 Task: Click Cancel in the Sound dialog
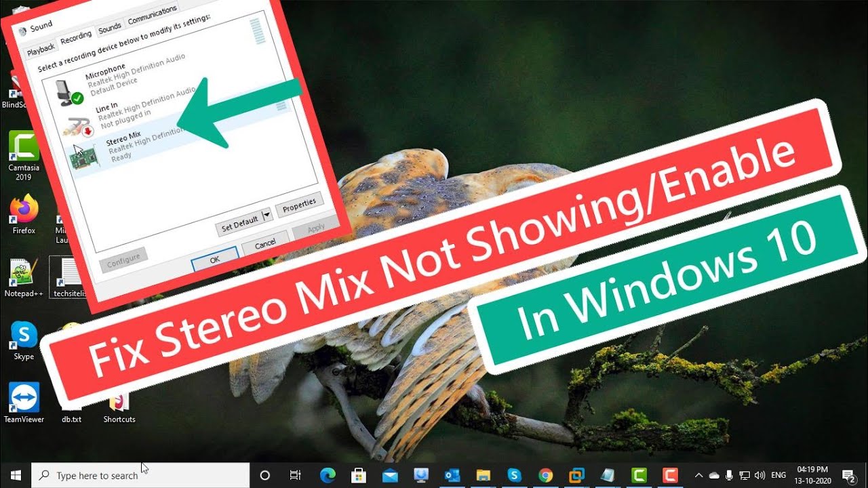coord(265,243)
